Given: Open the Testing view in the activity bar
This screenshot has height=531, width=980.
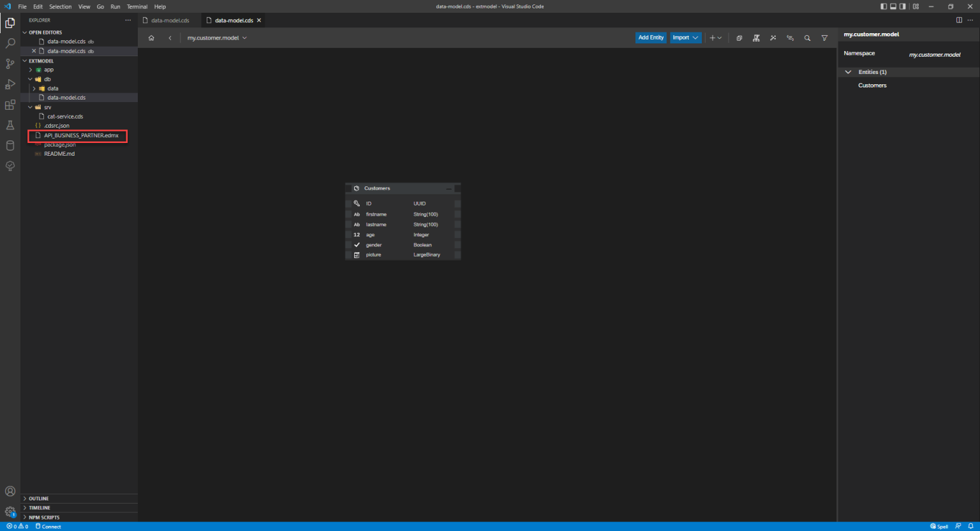Looking at the screenshot, I should point(10,125).
